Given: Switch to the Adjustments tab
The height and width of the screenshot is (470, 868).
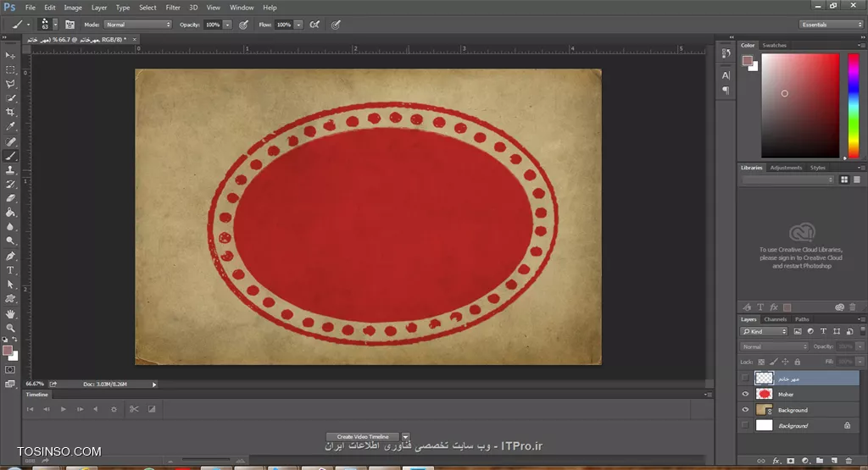Looking at the screenshot, I should [x=786, y=168].
